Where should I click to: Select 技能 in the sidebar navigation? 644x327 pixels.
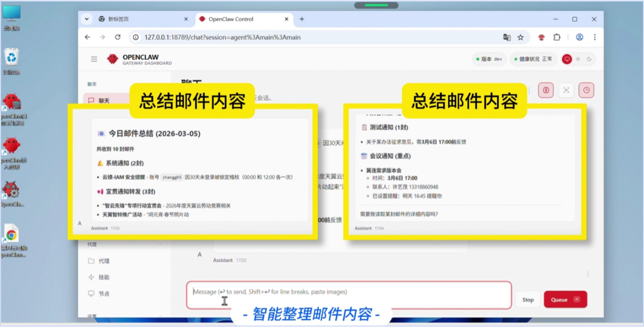(104, 277)
